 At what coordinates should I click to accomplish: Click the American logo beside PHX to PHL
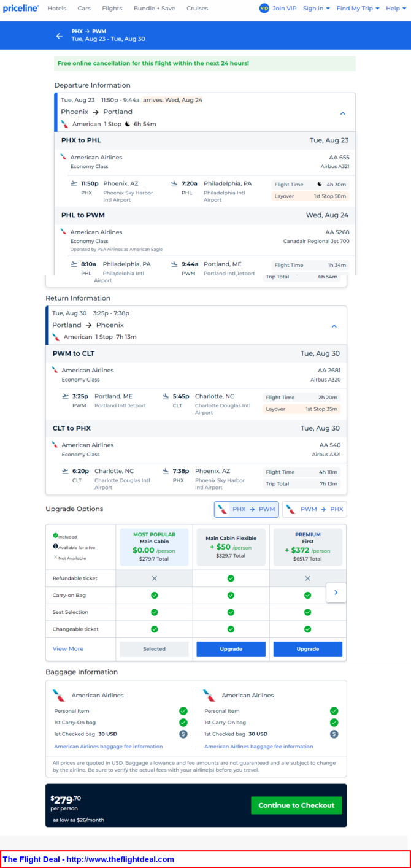coord(64,157)
